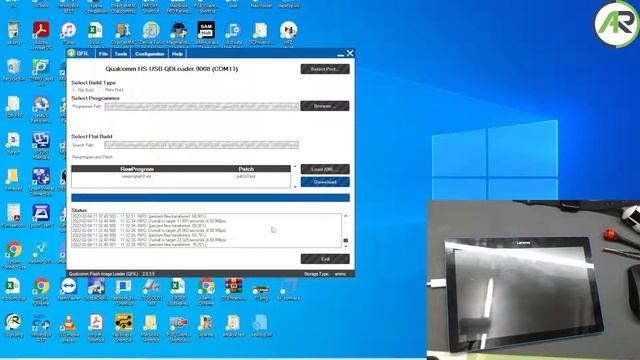The image size is (640, 360).
Task: Click the blue download progress bar
Action: coord(211,198)
